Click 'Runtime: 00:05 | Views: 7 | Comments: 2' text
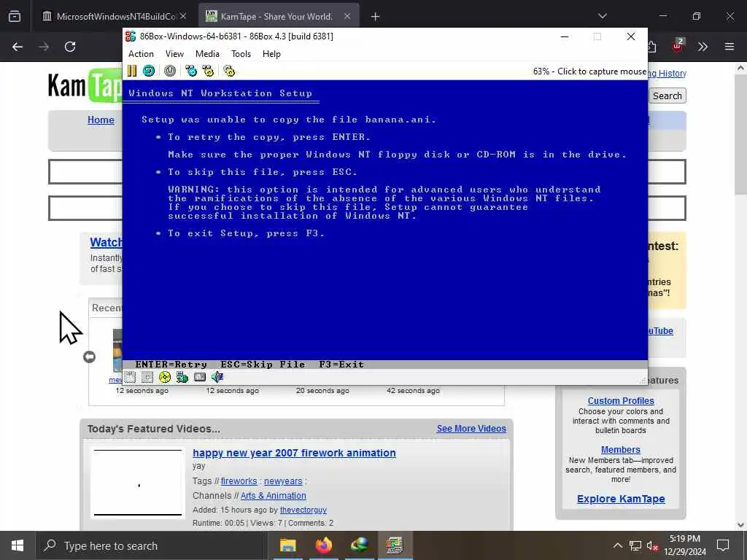The width and height of the screenshot is (747, 560). [x=263, y=524]
